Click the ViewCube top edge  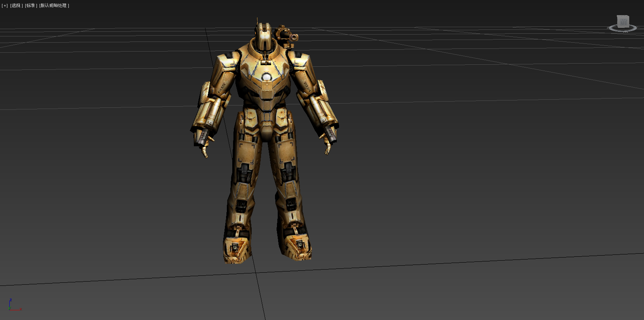coord(623,16)
